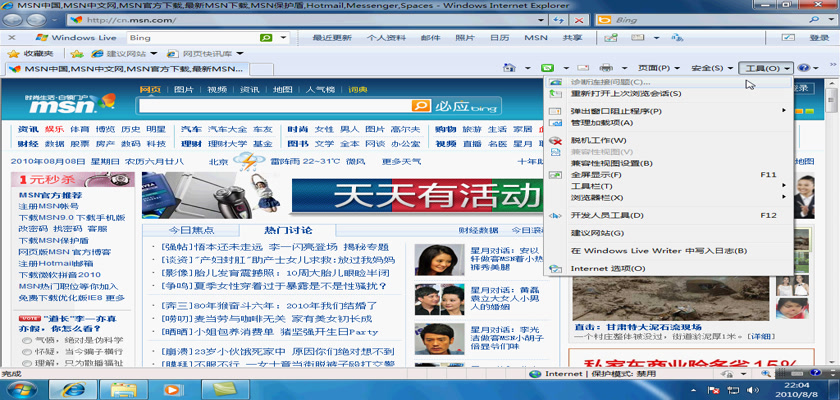Viewport: 840px width, 400px height.
Task: Open the 安全(S) dropdown menu
Action: 712,68
